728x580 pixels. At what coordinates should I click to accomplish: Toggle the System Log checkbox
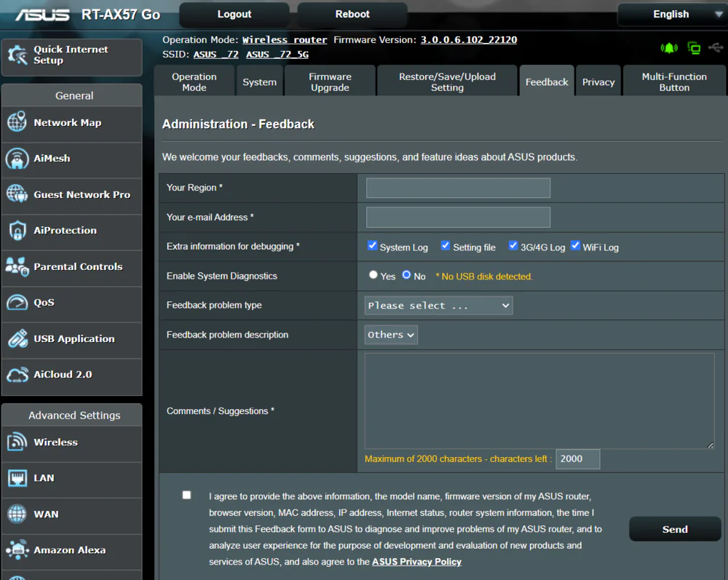tap(372, 245)
